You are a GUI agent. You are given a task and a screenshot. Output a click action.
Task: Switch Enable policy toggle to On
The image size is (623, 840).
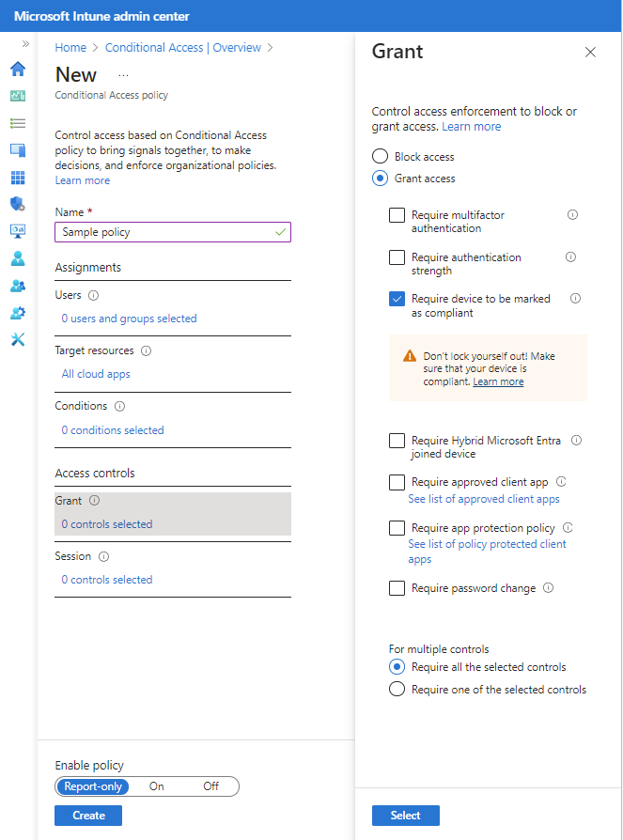pyautogui.click(x=157, y=786)
